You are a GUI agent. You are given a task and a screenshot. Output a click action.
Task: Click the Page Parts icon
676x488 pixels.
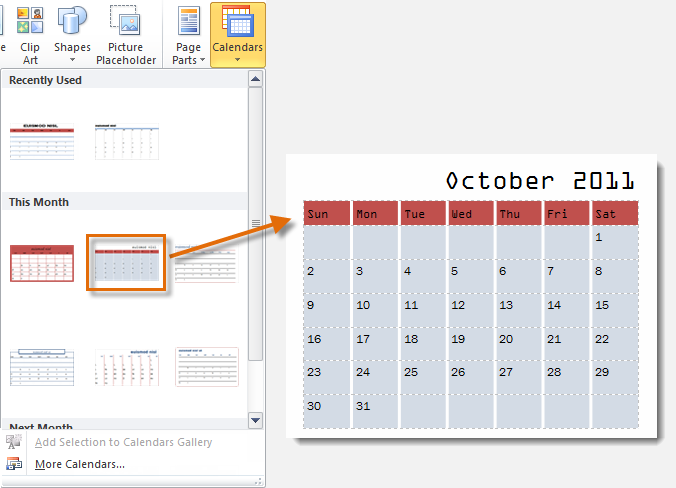point(188,20)
